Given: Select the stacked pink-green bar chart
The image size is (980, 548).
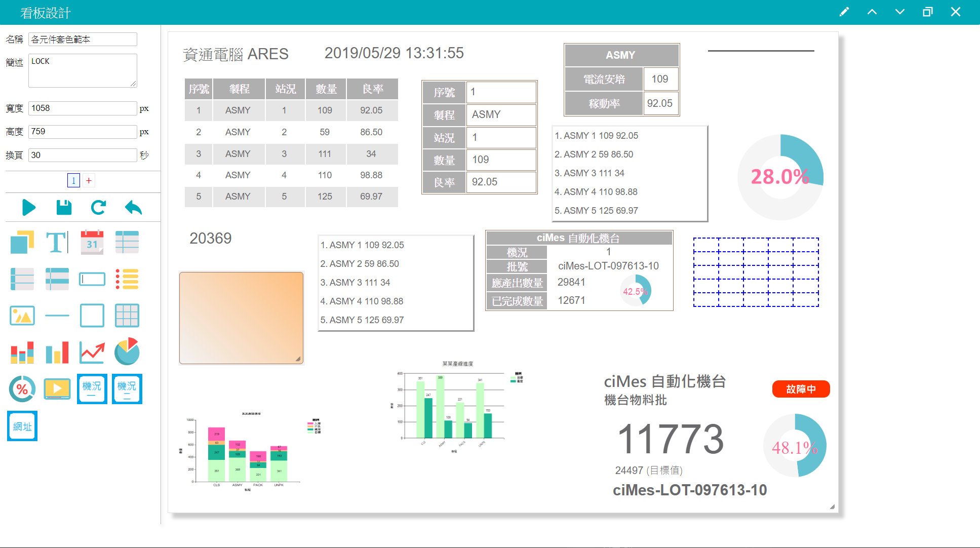Looking at the screenshot, I should tap(251, 451).
